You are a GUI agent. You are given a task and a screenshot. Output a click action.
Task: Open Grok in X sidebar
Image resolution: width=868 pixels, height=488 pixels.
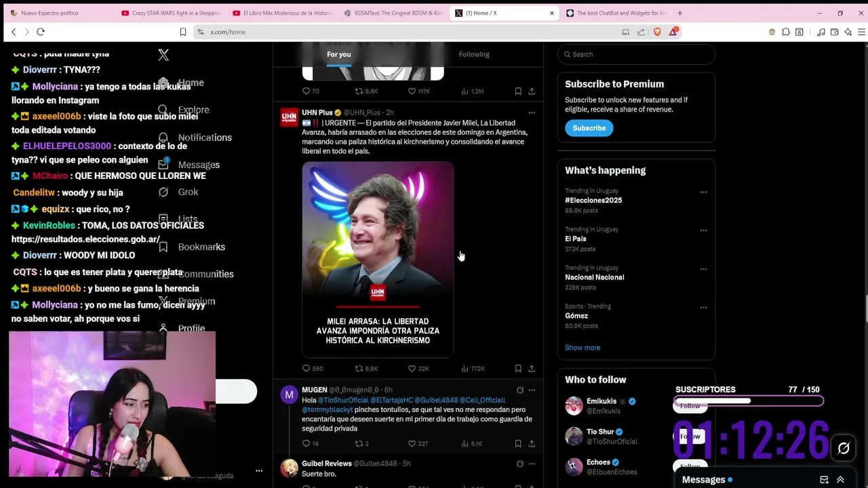point(179,192)
